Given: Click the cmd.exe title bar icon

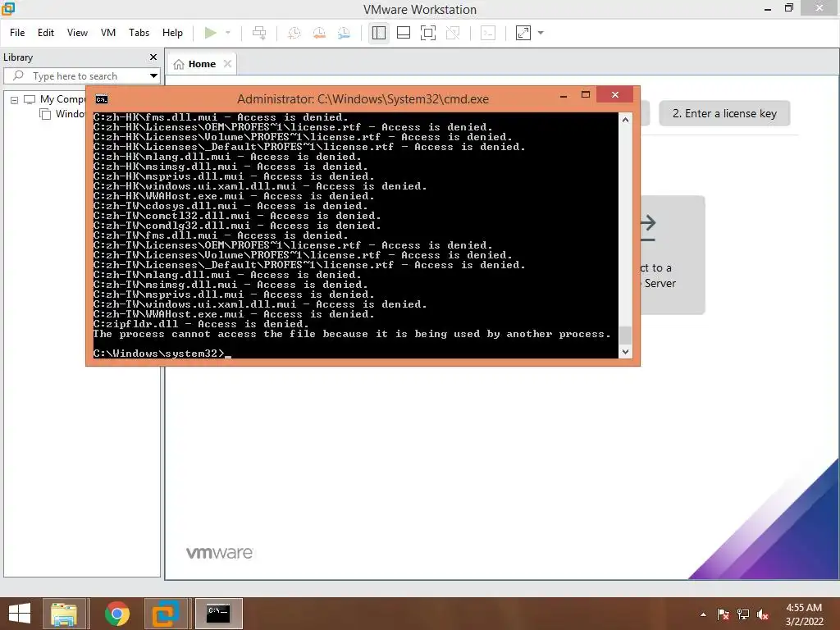Looking at the screenshot, I should point(101,99).
